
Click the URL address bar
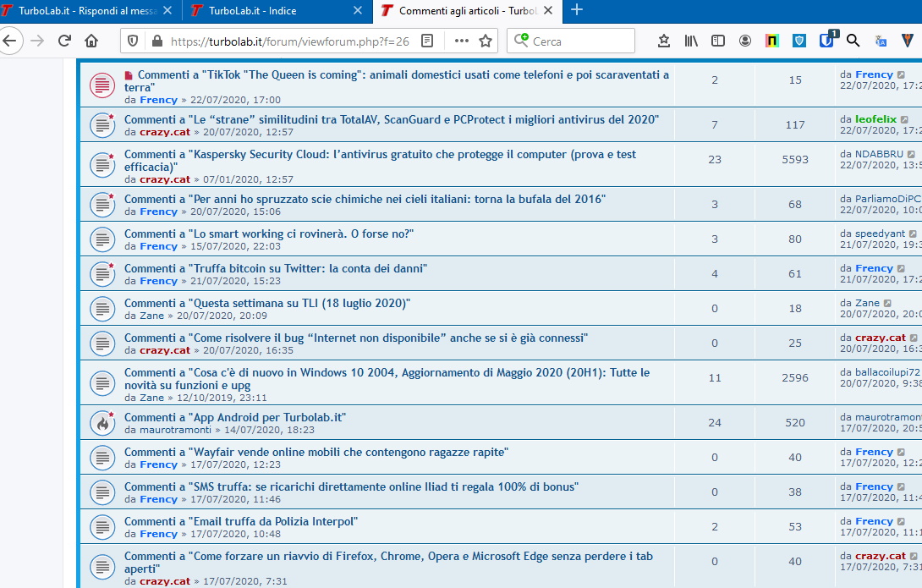pyautogui.click(x=290, y=41)
